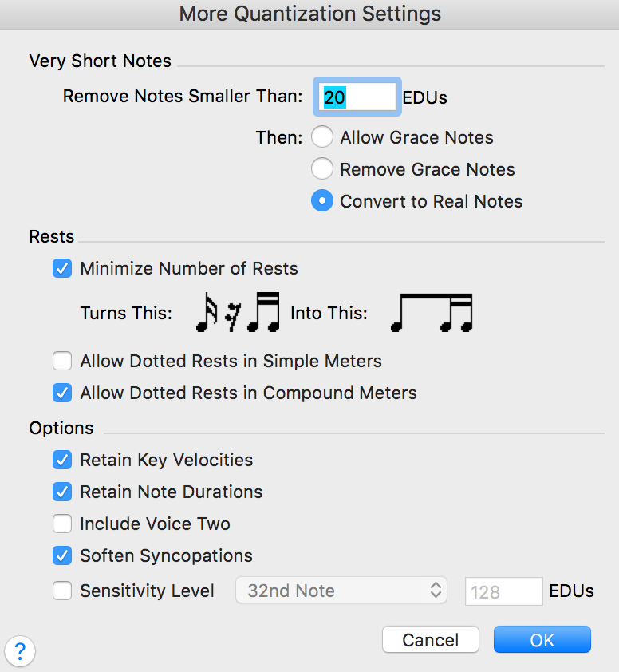The height and width of the screenshot is (672, 619).
Task: Enable the Include Voice Two option
Action: click(62, 524)
